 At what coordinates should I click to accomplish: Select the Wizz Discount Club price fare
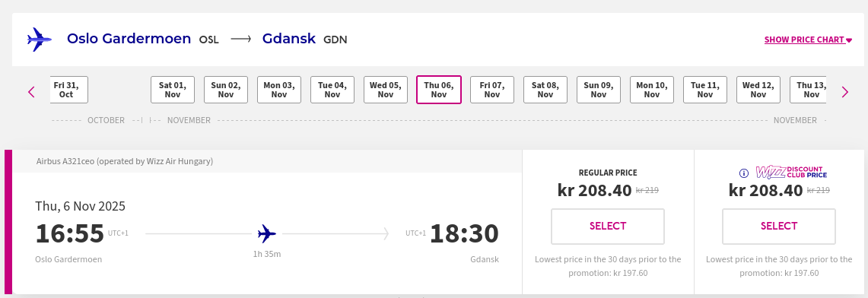point(779,226)
